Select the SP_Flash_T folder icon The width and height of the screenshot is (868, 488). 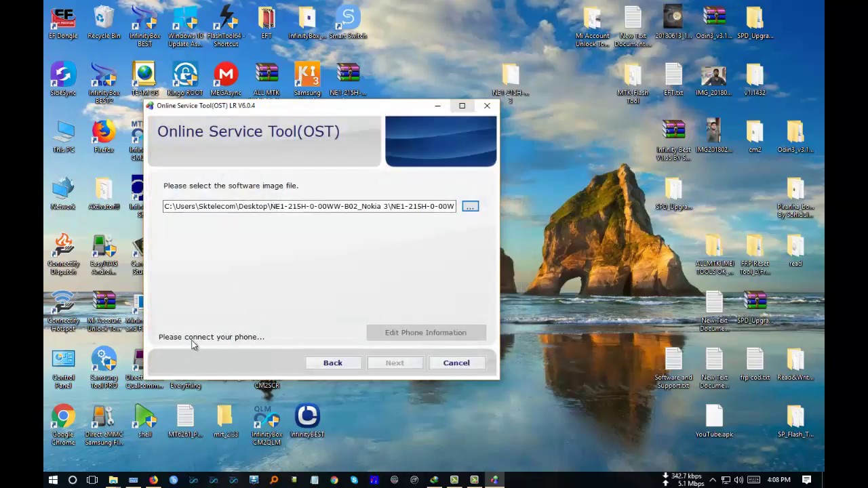point(795,421)
